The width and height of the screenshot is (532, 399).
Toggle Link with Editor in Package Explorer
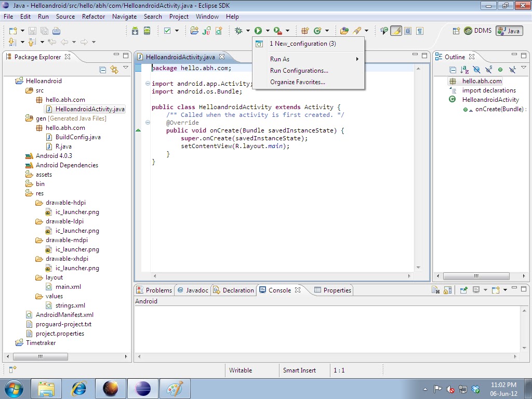(114, 70)
